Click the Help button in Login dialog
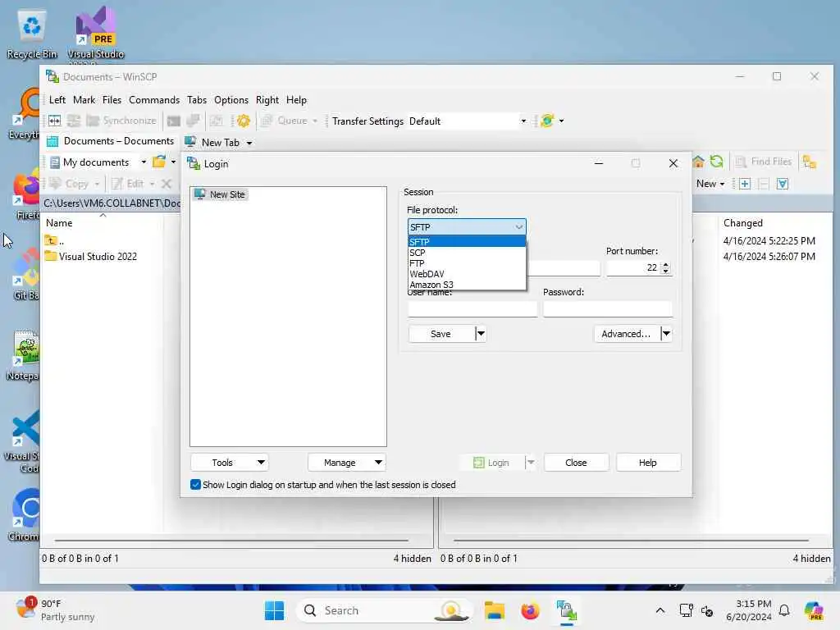The width and height of the screenshot is (840, 630). coord(648,463)
